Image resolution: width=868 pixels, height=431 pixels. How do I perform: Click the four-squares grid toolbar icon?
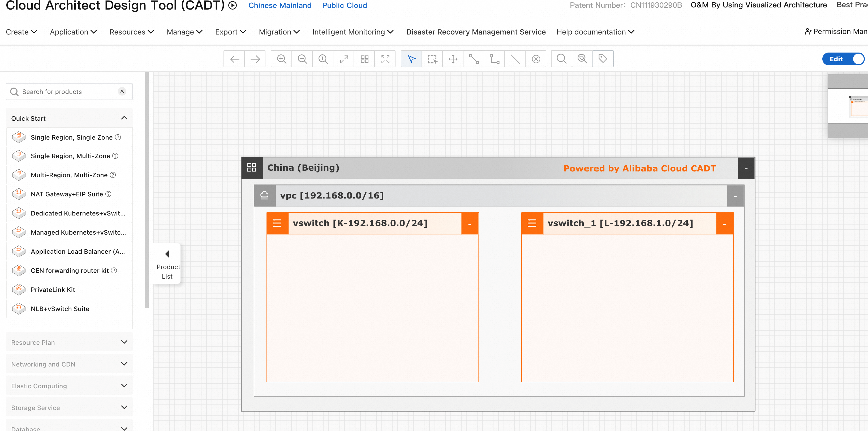point(365,59)
